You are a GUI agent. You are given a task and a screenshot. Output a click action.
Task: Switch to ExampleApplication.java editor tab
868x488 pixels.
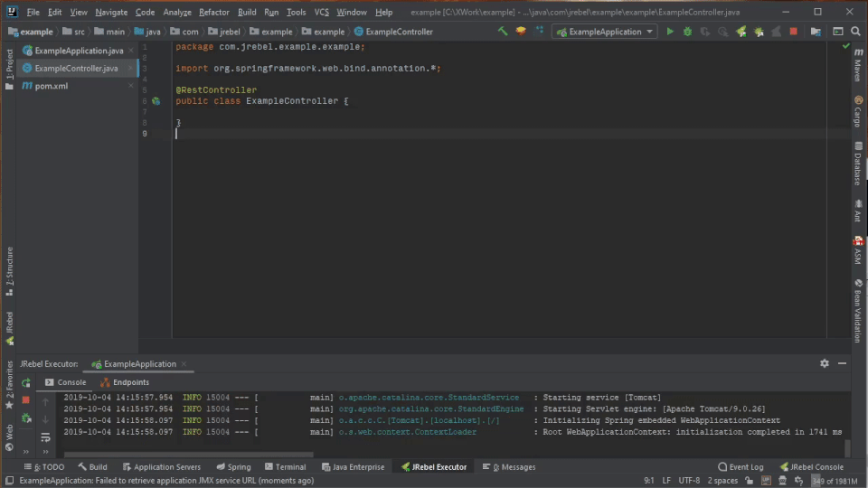coord(79,51)
